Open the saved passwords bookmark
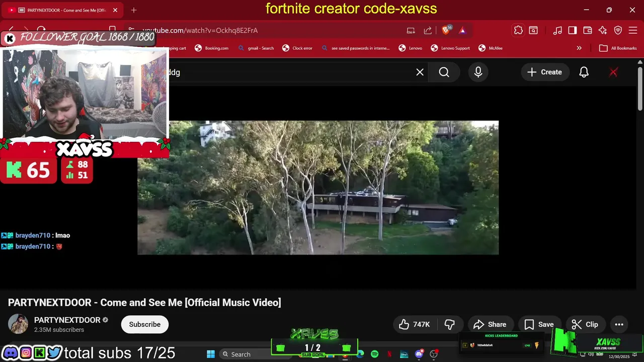Image resolution: width=644 pixels, height=362 pixels. 355,48
